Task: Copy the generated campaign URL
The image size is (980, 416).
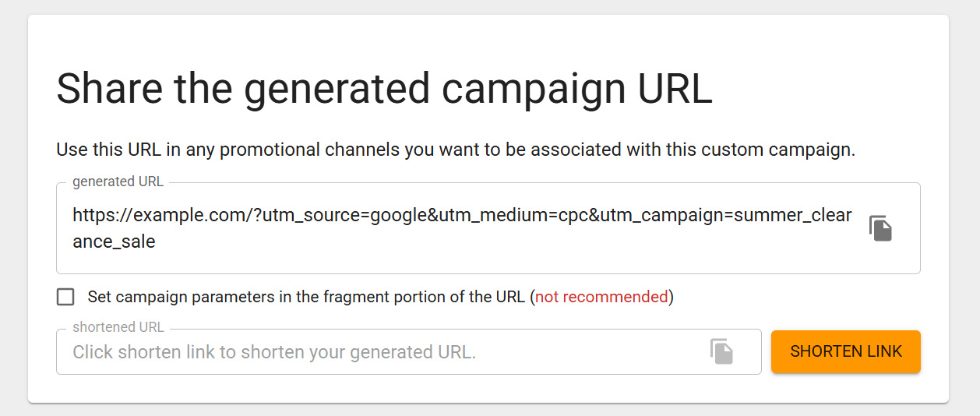Action: (x=880, y=228)
